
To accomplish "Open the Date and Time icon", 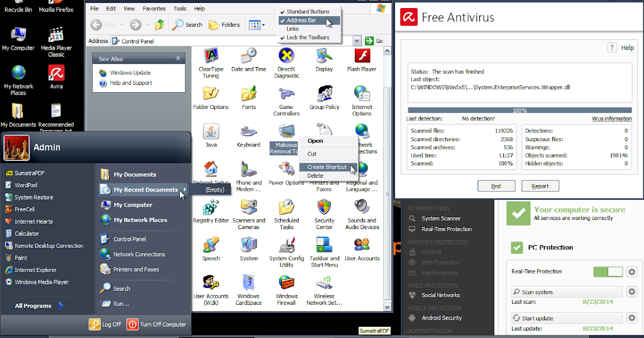I will pos(248,60).
